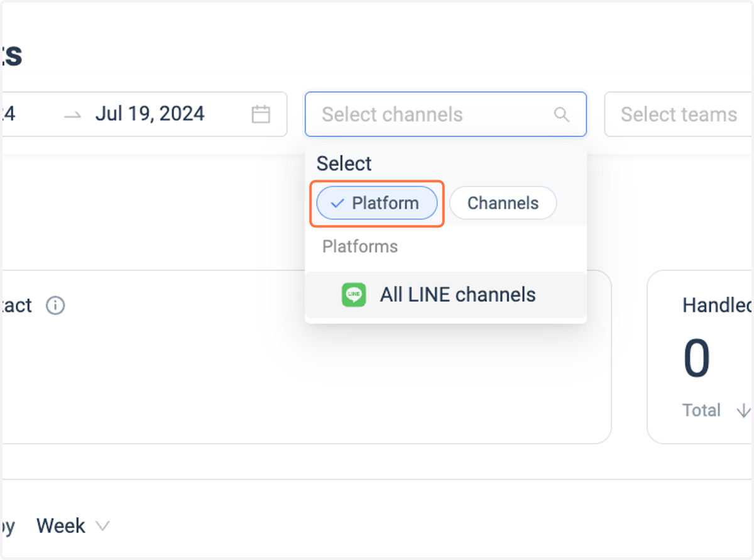Click the Jul 19, 2024 end date
This screenshot has height=560, width=754.
pyautogui.click(x=150, y=114)
